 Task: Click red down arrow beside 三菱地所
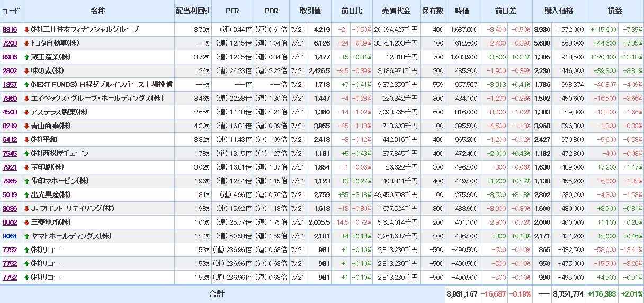26,222
